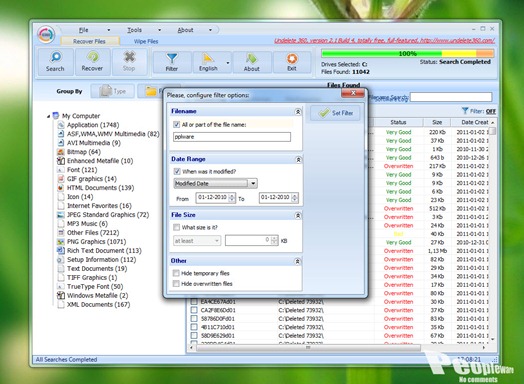Click the Stop toolbar icon

click(129, 57)
